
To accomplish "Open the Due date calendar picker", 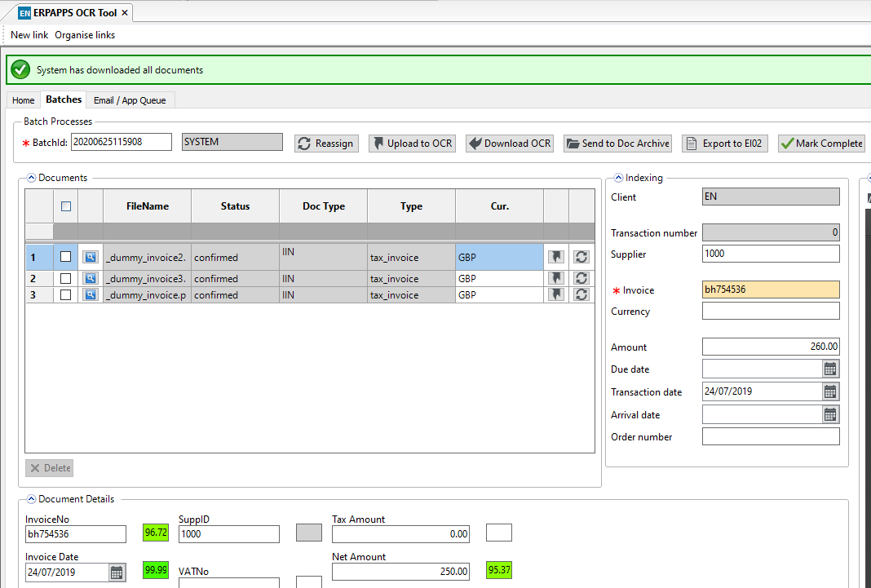I will (829, 369).
